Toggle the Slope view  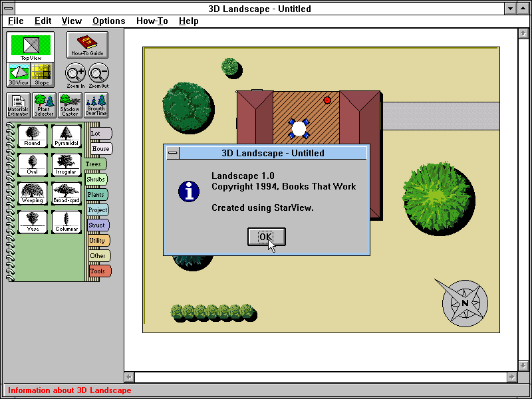click(42, 74)
